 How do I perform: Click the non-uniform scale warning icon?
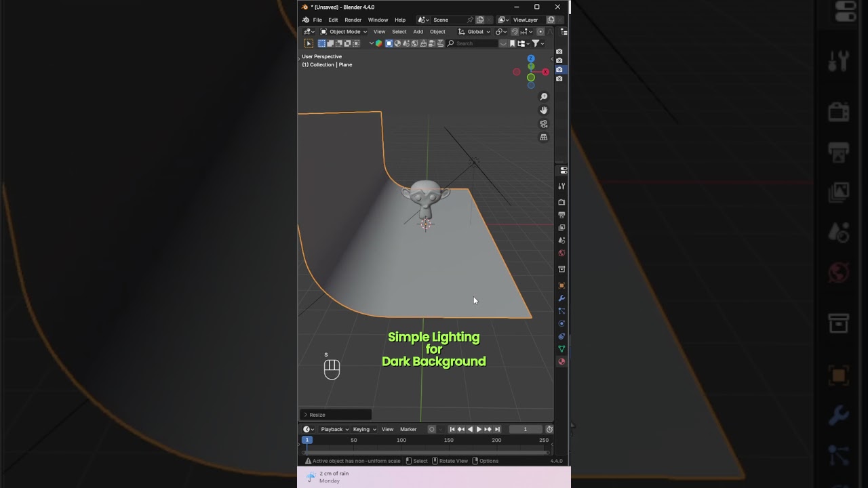coord(308,461)
